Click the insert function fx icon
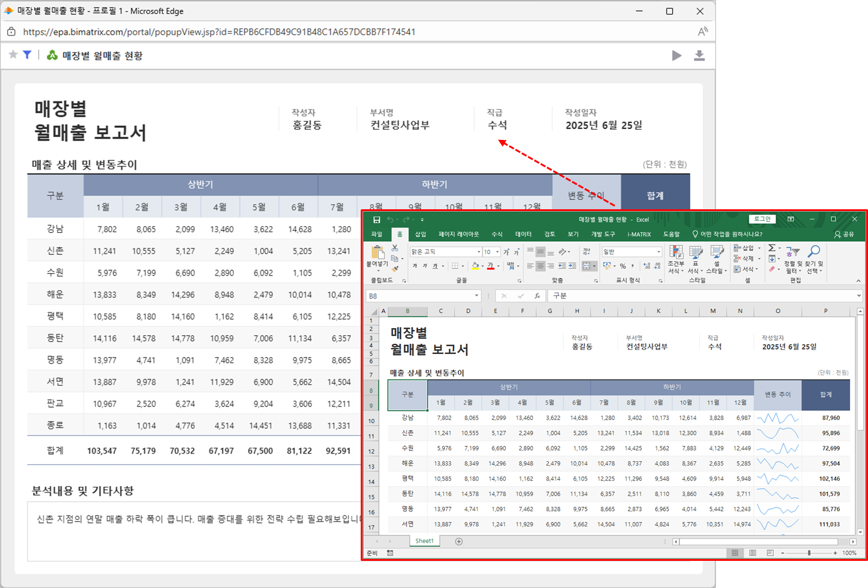Image resolution: width=868 pixels, height=588 pixels. click(x=537, y=296)
